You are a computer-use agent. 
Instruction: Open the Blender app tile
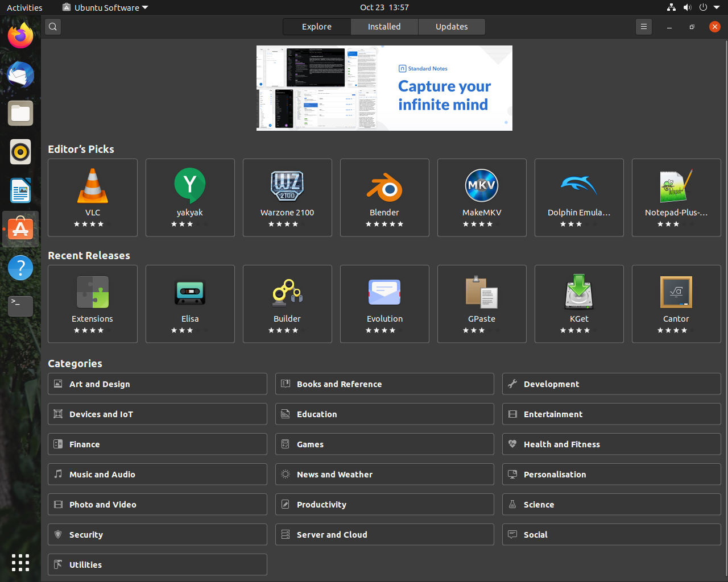384,198
